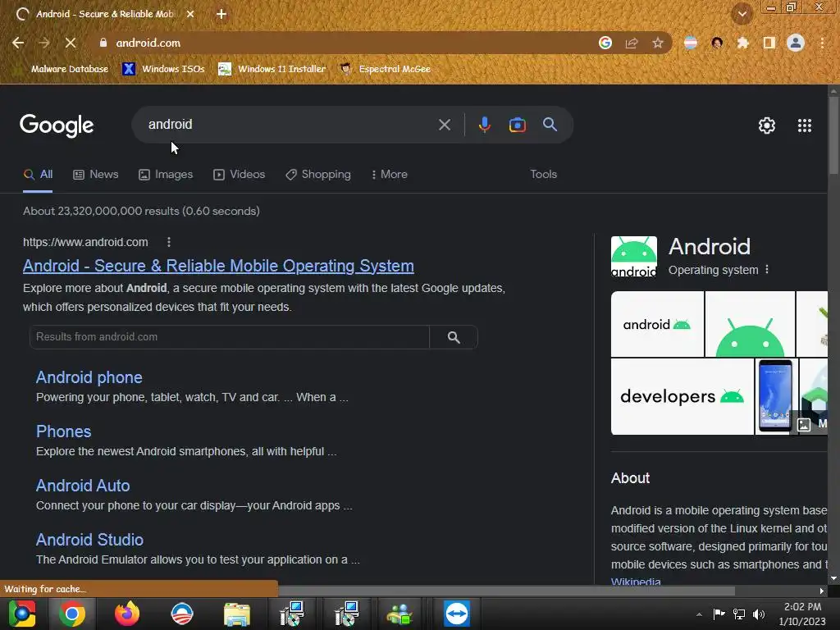Click the Google icon in the address bar
This screenshot has height=630, width=840.
(605, 43)
